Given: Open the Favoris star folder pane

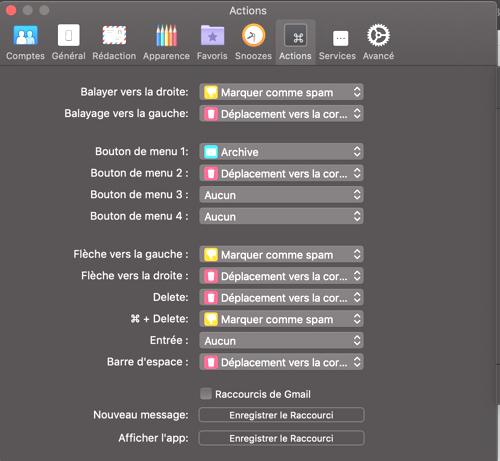Looking at the screenshot, I should coord(212,42).
